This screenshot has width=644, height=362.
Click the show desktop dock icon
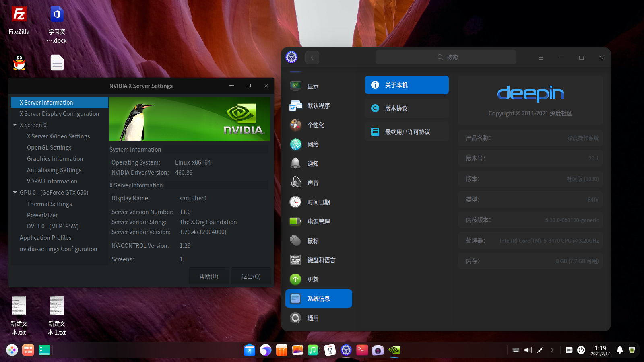[x=44, y=350]
